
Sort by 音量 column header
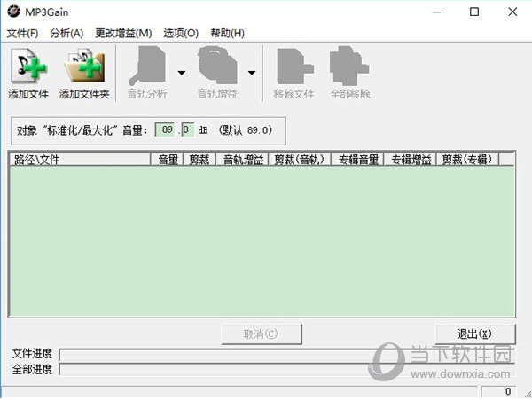[x=167, y=159]
